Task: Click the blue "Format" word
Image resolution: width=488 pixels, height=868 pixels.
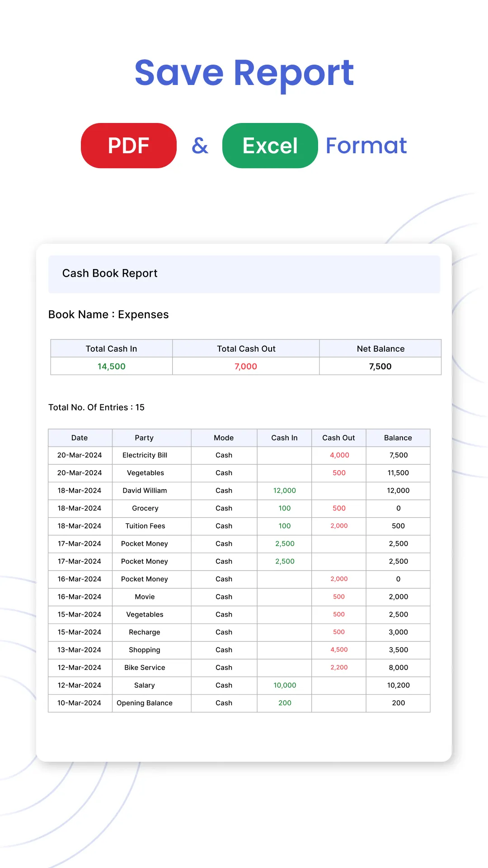Action: point(366,146)
